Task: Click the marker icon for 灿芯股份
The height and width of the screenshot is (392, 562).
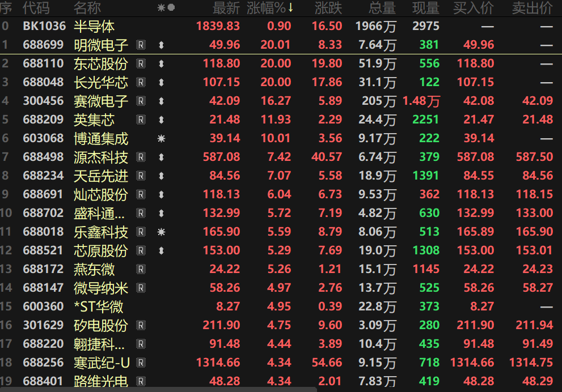Action: 161,194
